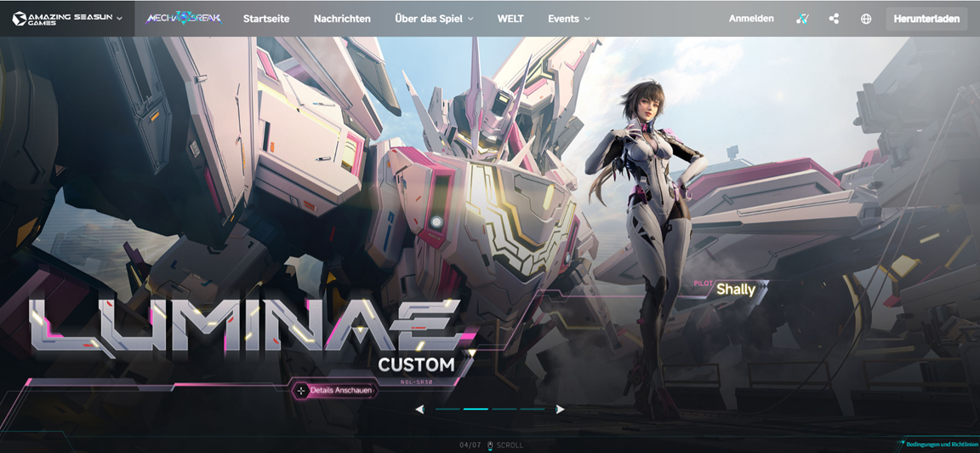Click the Herunterladen button
Screen dimensions: 980x453
click(x=927, y=19)
